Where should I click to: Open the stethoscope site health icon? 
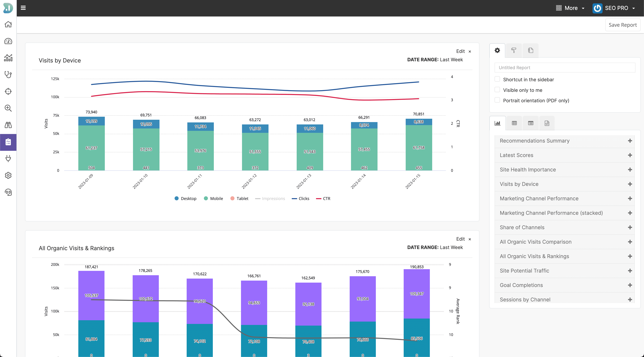coord(8,75)
